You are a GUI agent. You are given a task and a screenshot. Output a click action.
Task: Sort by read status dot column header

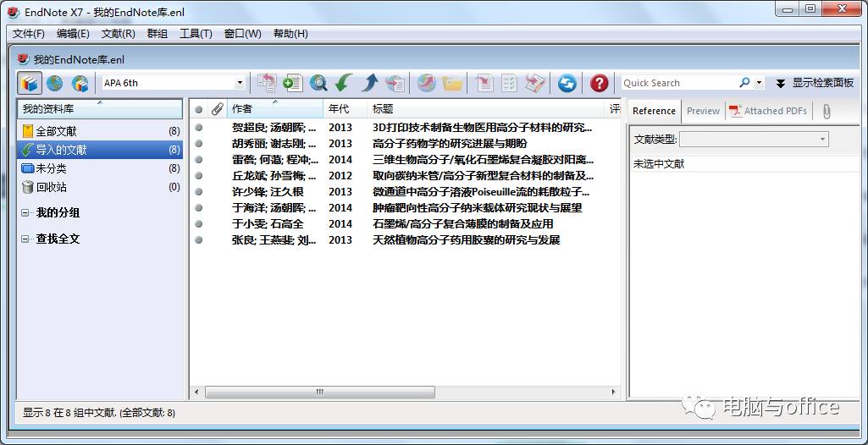tap(199, 109)
